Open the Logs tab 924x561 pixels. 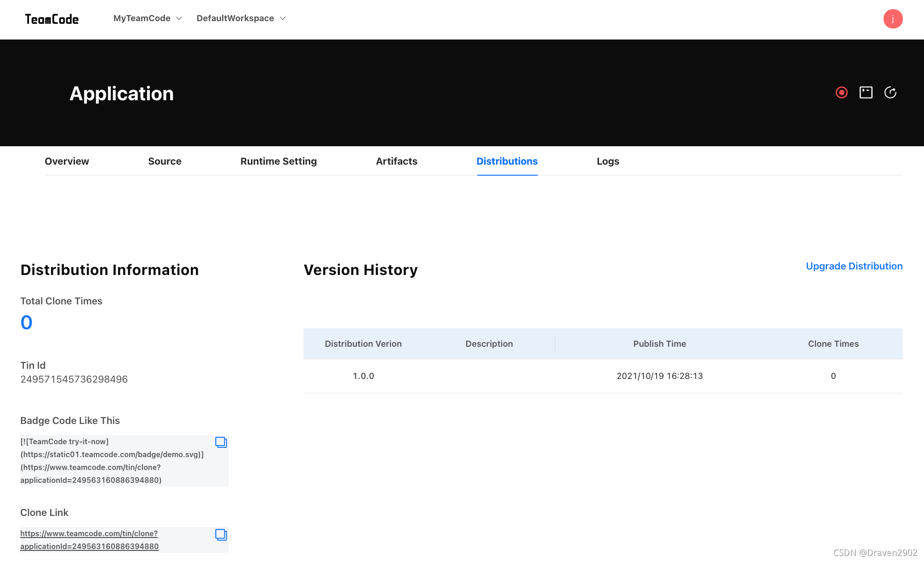point(608,161)
